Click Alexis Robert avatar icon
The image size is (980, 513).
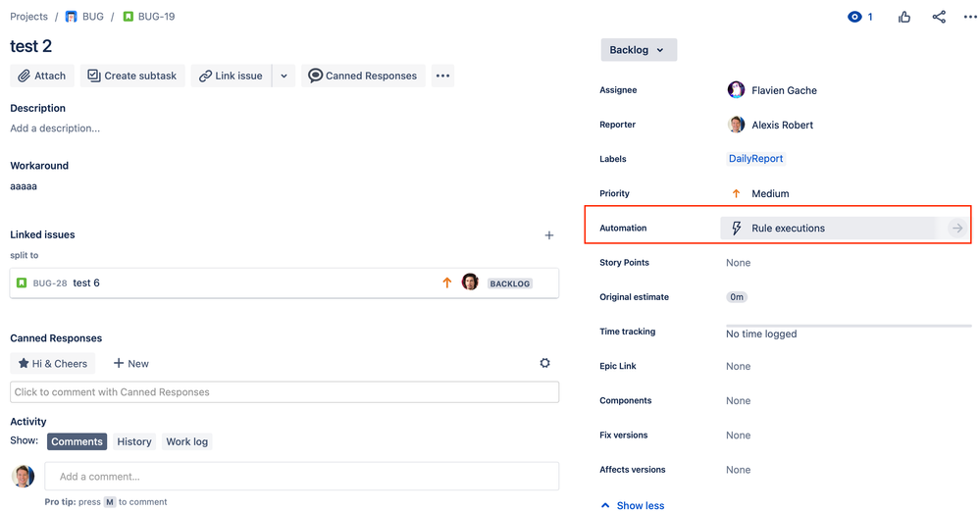coord(737,125)
